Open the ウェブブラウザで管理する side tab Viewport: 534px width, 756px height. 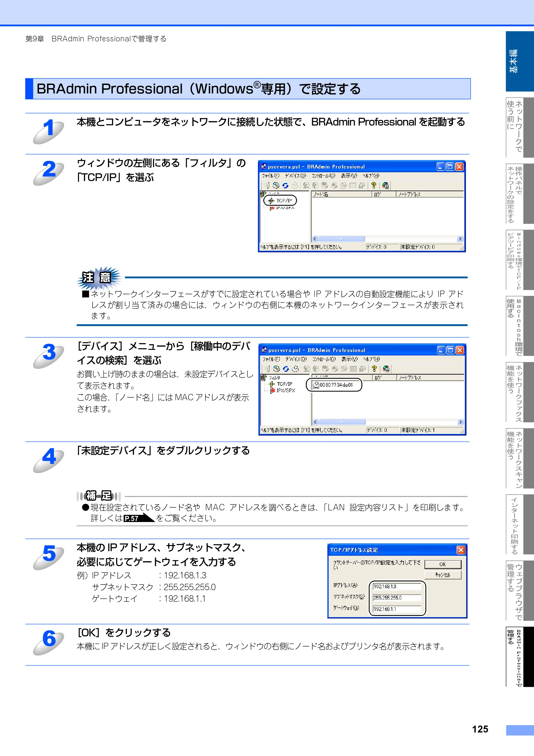coord(520,590)
